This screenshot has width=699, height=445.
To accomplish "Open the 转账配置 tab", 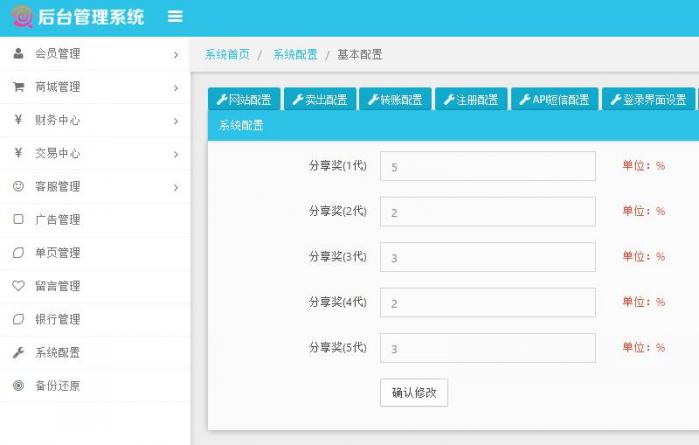I will click(x=395, y=100).
